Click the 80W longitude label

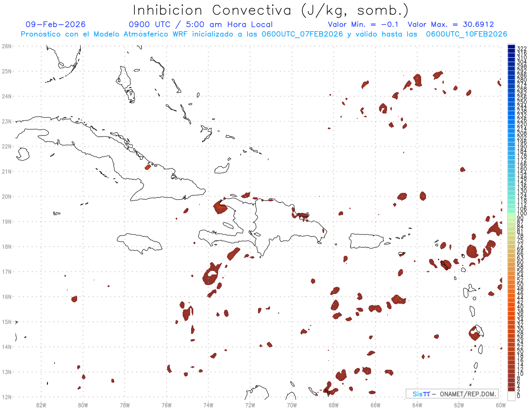pyautogui.click(x=82, y=405)
